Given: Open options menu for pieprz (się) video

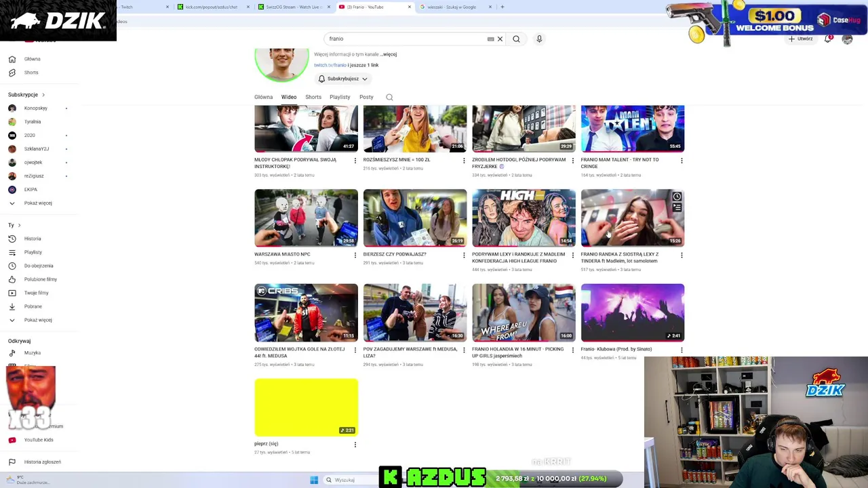Looking at the screenshot, I should coord(355,445).
